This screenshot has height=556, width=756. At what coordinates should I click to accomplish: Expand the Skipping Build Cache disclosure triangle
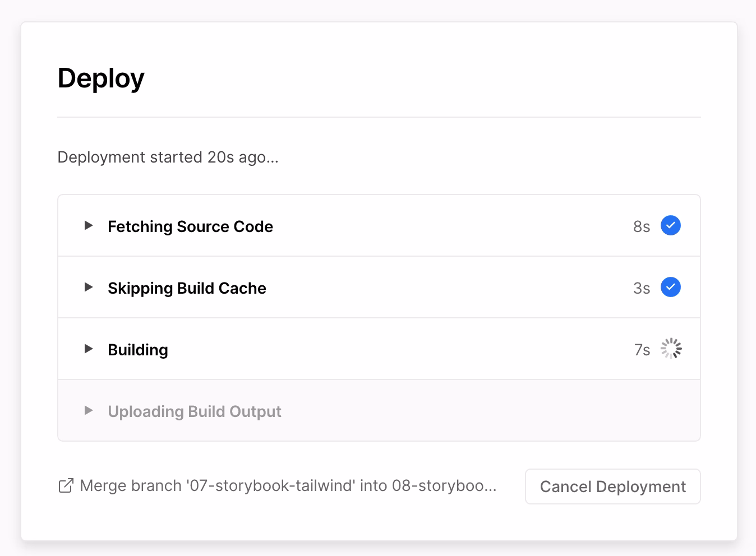pyautogui.click(x=88, y=288)
